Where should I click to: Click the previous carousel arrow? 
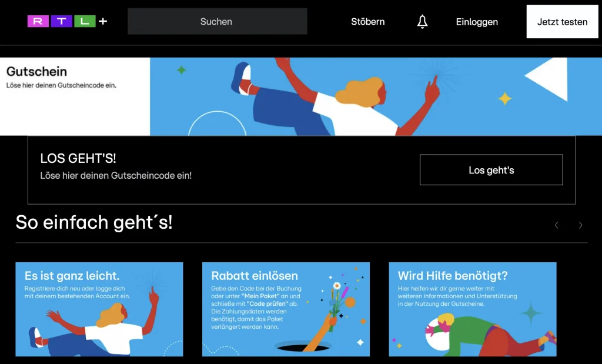(x=557, y=225)
